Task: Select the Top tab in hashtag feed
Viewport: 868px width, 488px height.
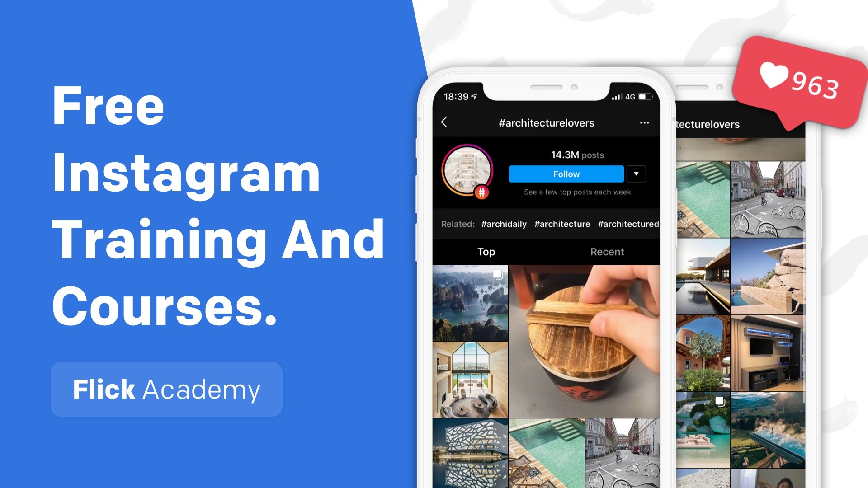Action: click(486, 251)
